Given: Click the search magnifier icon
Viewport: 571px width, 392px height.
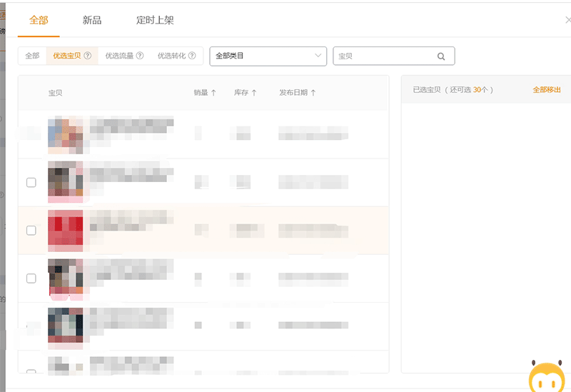Looking at the screenshot, I should pos(441,56).
